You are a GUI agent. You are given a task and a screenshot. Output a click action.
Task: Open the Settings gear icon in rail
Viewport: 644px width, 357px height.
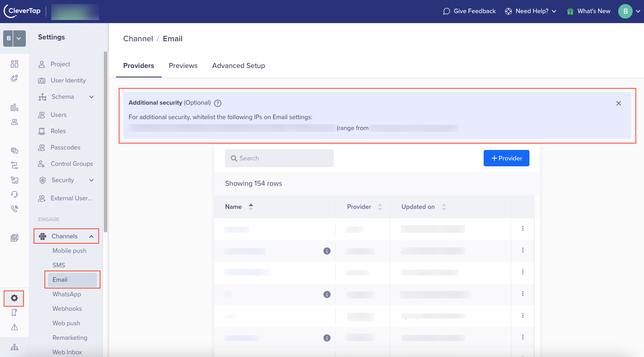pyautogui.click(x=14, y=298)
